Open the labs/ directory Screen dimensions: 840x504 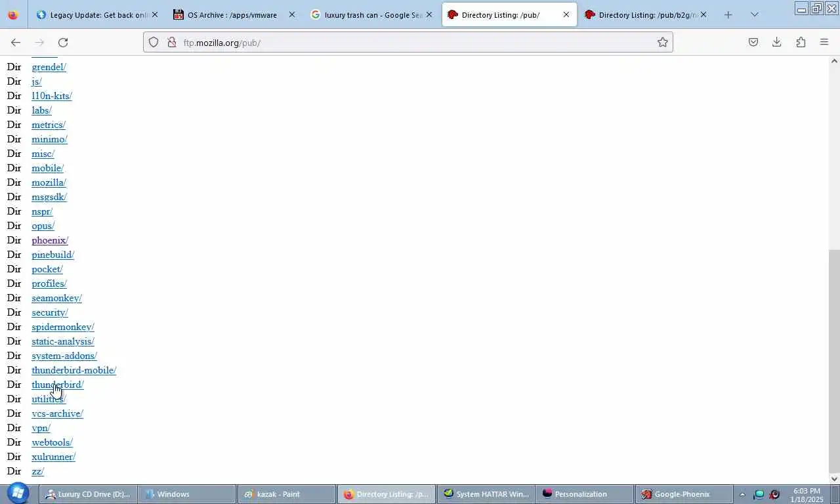click(41, 110)
